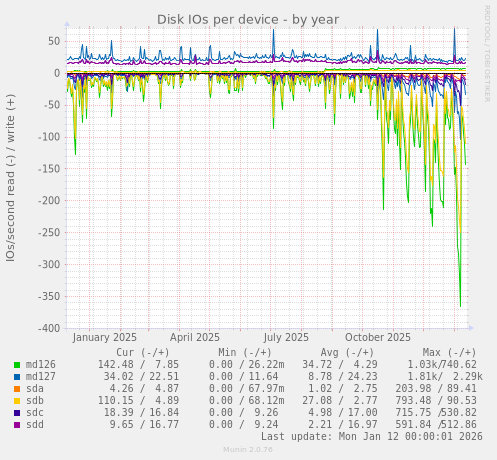497x460 pixels.
Task: Click sdc current value '18.39 / 16.84'
Action: coord(141,413)
